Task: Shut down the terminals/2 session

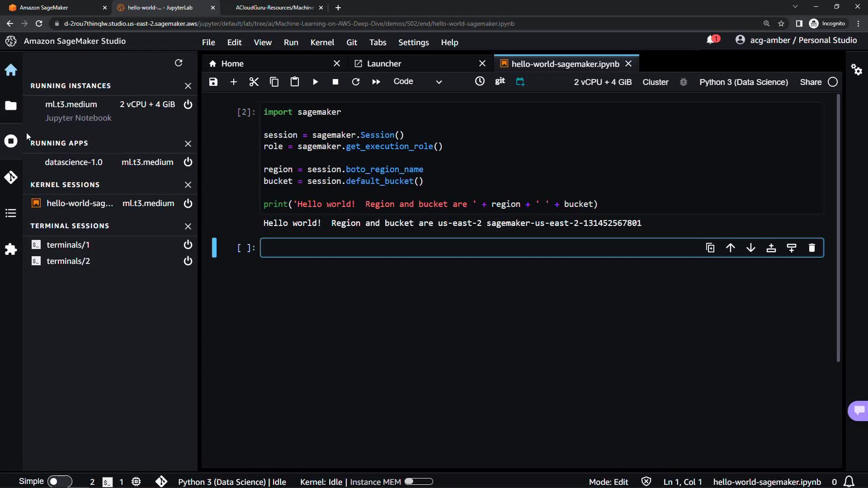Action: pos(188,261)
